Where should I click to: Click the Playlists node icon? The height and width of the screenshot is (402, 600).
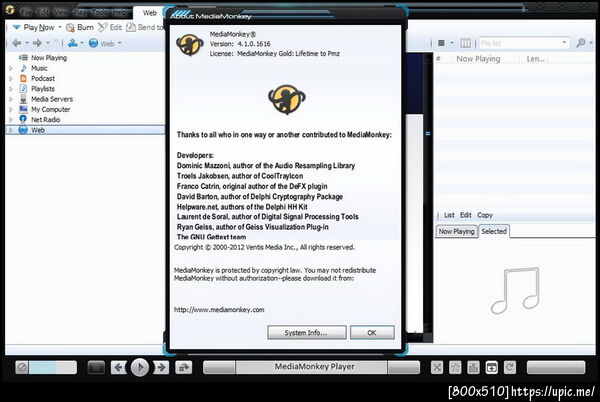tap(23, 89)
